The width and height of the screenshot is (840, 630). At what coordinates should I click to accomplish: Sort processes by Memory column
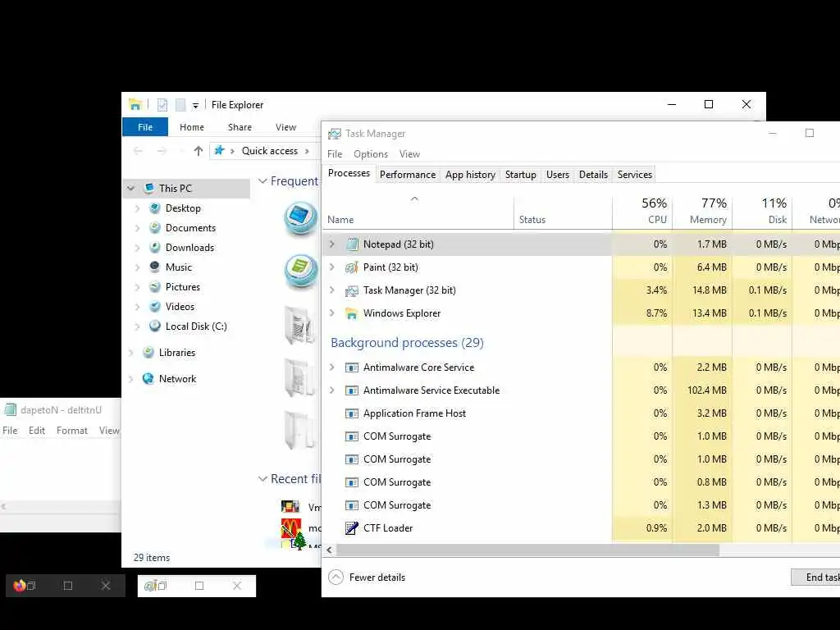(702, 211)
